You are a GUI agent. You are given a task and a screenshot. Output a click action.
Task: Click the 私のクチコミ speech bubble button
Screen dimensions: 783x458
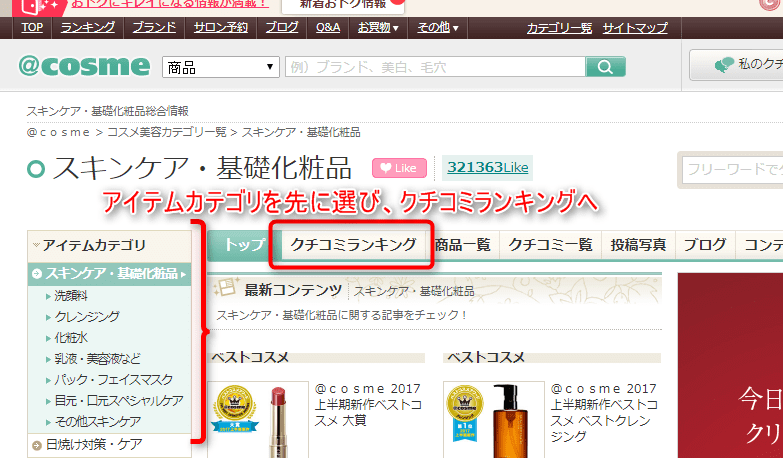(737, 64)
